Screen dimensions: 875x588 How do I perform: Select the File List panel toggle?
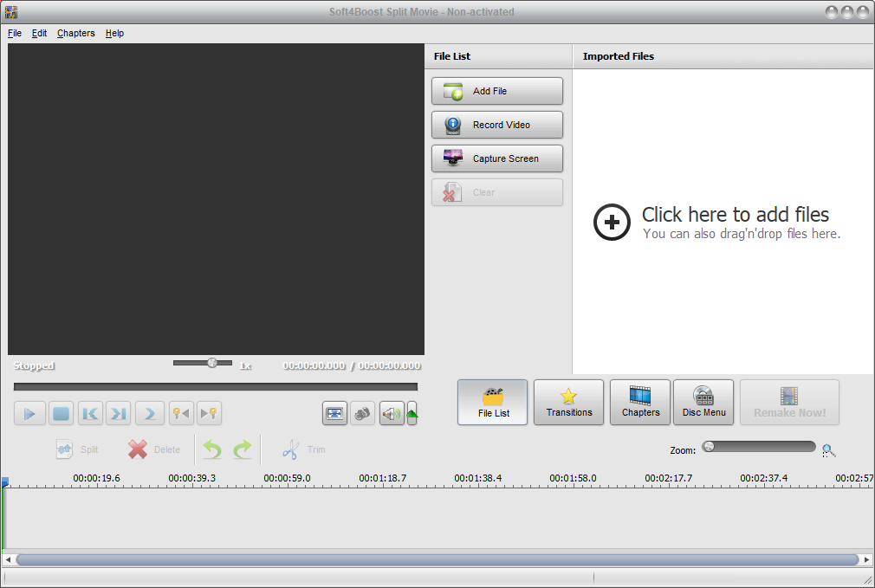pyautogui.click(x=492, y=402)
